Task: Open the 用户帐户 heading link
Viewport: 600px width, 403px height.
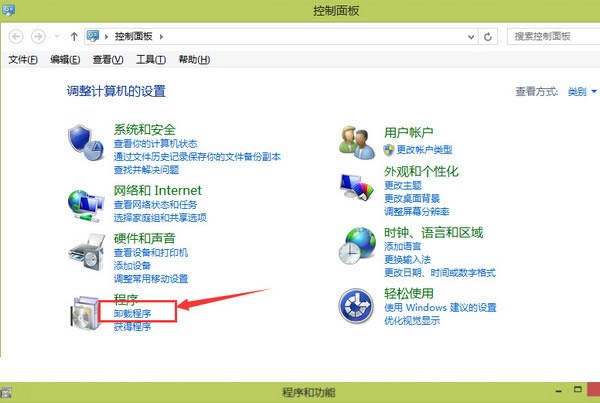Action: point(409,132)
